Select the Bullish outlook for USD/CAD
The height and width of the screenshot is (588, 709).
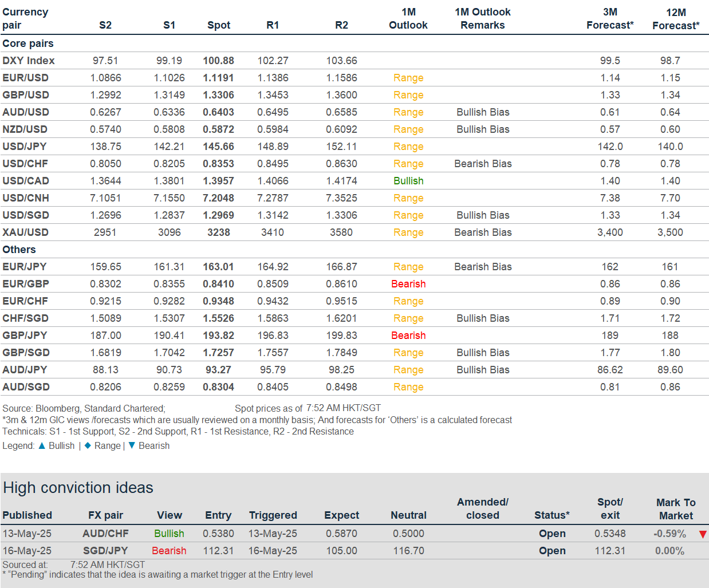coord(408,181)
